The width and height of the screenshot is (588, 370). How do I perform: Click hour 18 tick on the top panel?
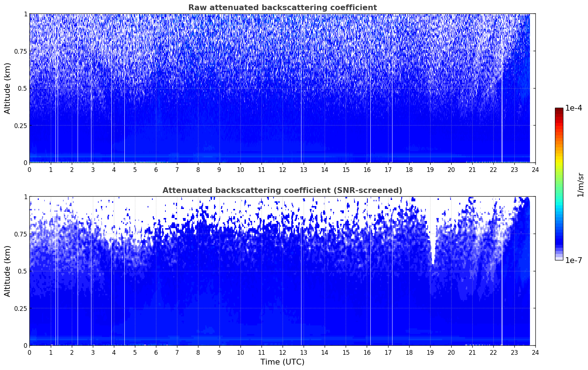pos(409,170)
